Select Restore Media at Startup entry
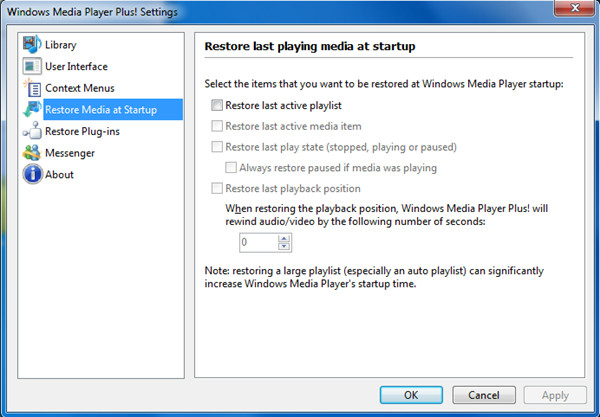The width and height of the screenshot is (600, 417). (113, 109)
